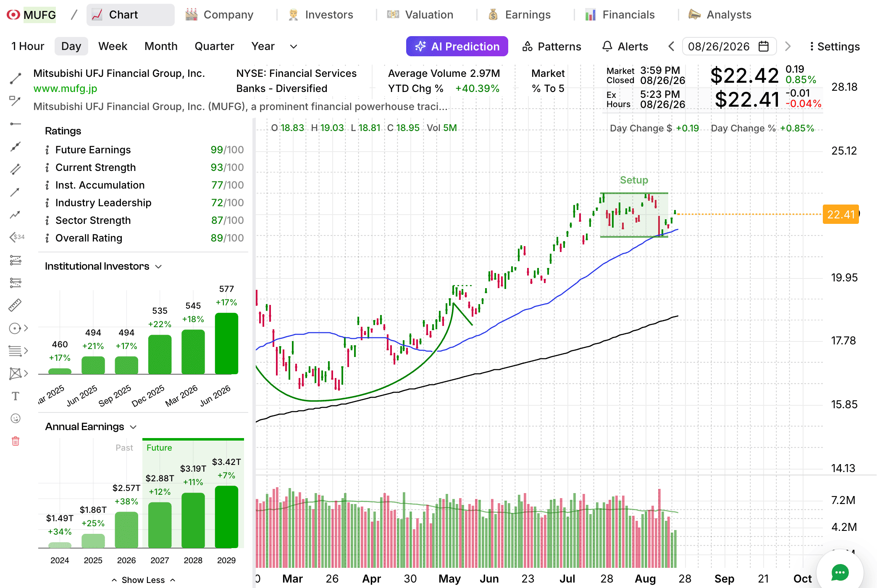Open chart Settings

(835, 46)
